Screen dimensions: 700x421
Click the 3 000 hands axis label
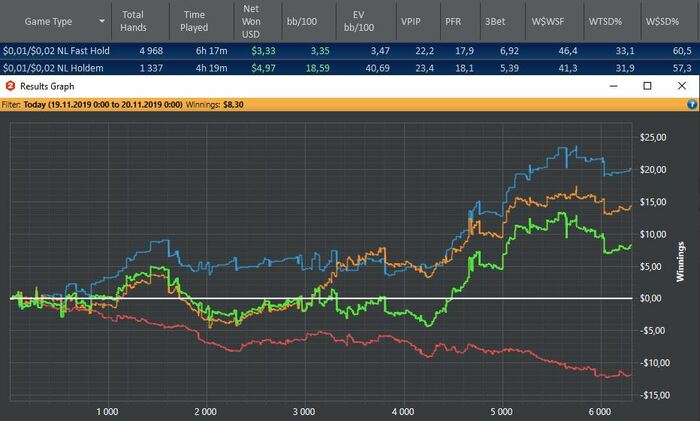point(304,412)
